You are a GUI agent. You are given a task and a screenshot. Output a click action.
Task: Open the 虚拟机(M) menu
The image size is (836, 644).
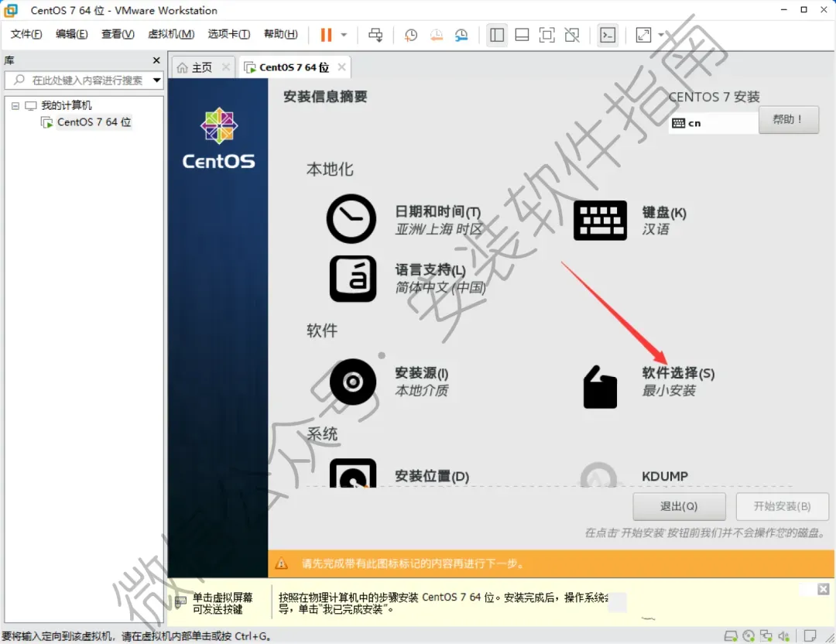click(x=171, y=34)
